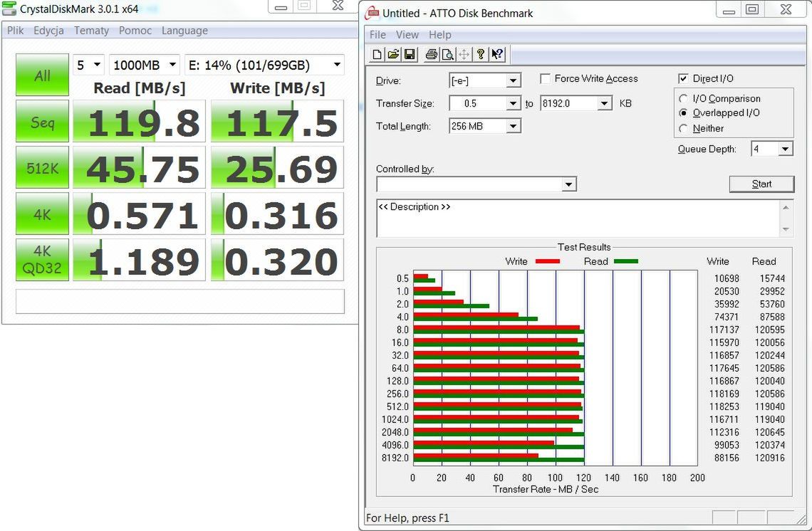Click the green All benchmark button

(x=42, y=75)
